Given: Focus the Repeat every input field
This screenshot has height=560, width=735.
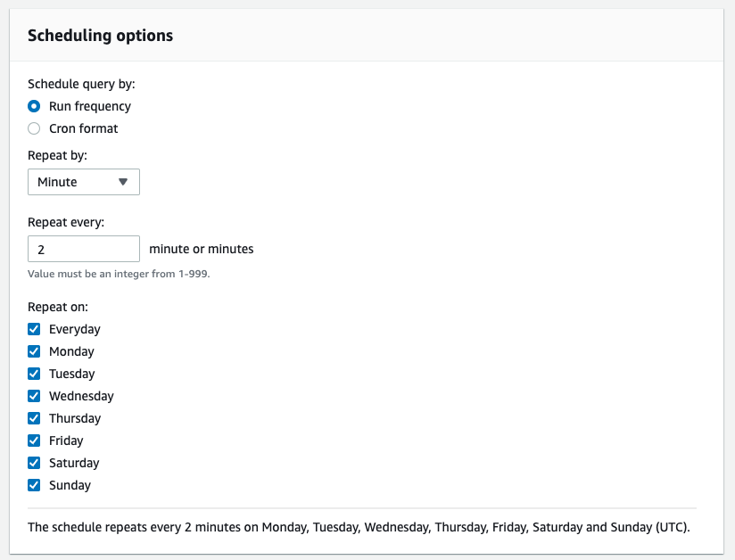Looking at the screenshot, I should click(x=84, y=249).
